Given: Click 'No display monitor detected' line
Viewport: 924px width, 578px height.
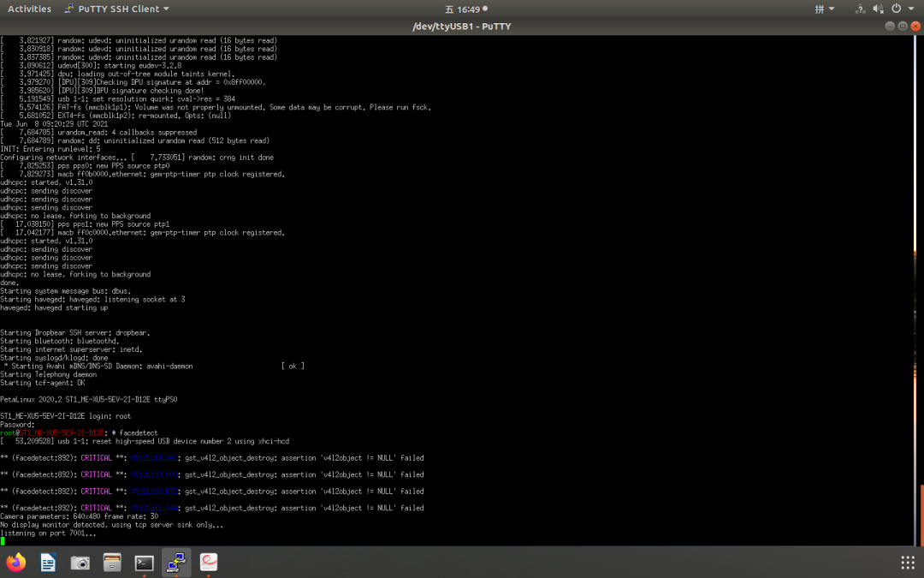Looking at the screenshot, I should (x=112, y=525).
